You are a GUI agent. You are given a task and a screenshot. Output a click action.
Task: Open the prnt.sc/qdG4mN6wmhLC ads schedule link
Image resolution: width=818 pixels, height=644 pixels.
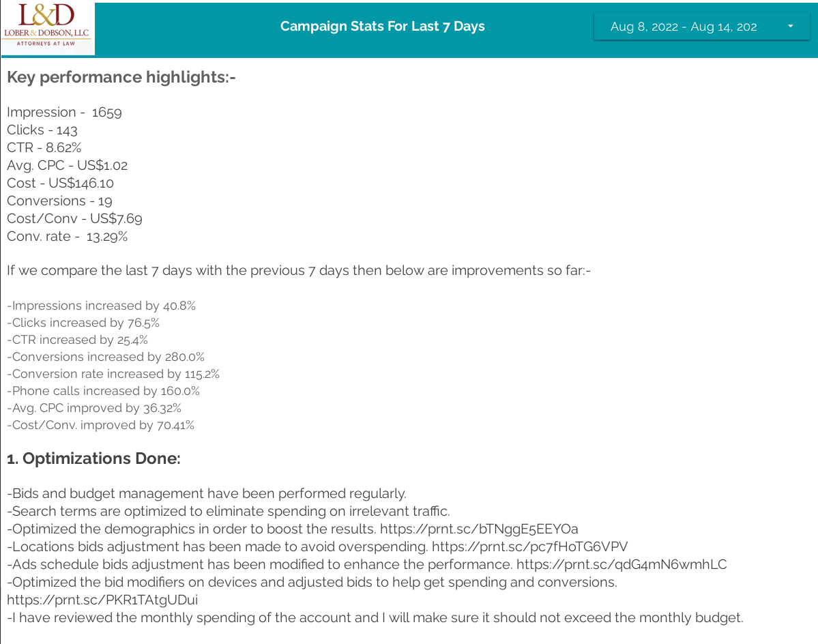coord(622,564)
